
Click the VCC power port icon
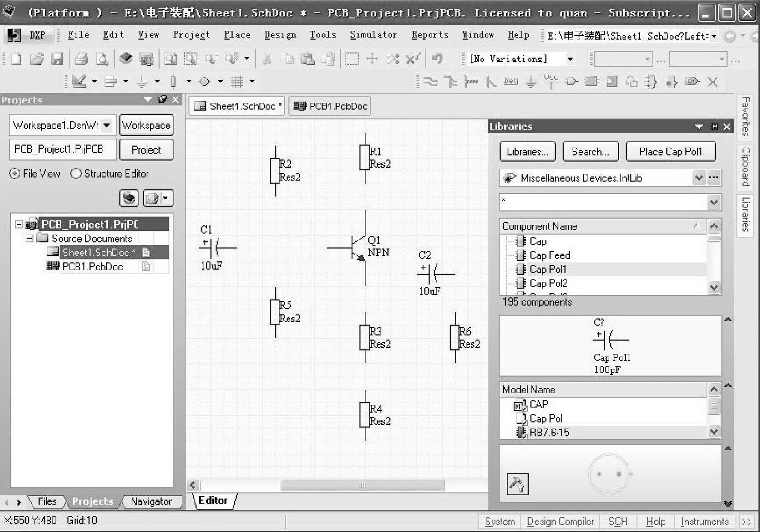[551, 81]
